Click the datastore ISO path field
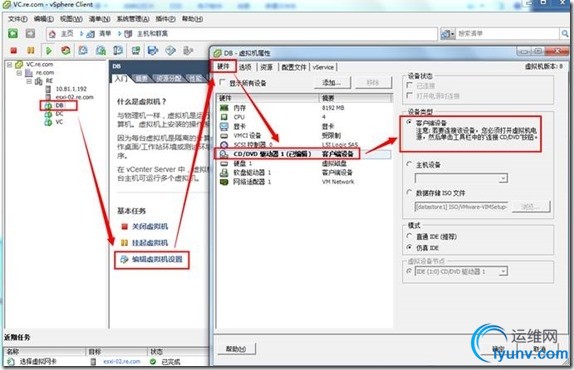This screenshot has height=370, width=574. coord(462,207)
